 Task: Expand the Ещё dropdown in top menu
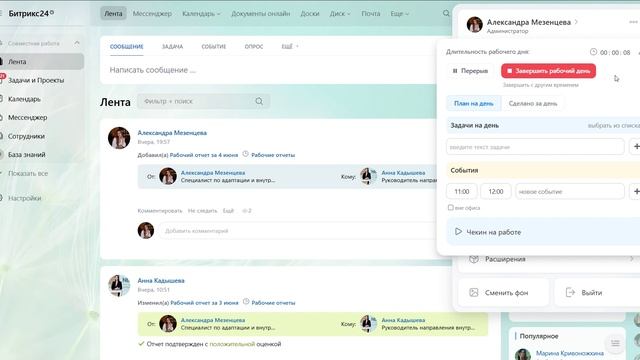[407, 14]
